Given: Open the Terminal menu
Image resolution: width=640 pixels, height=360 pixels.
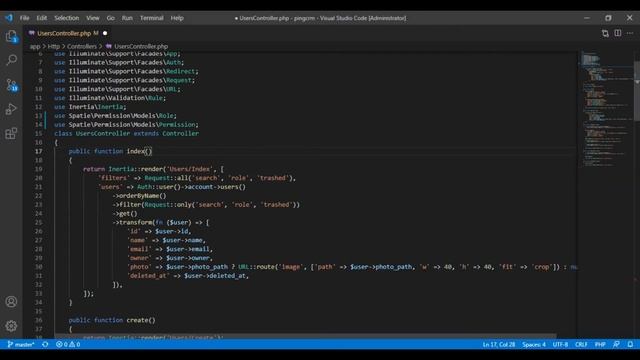Looking at the screenshot, I should coord(151,18).
